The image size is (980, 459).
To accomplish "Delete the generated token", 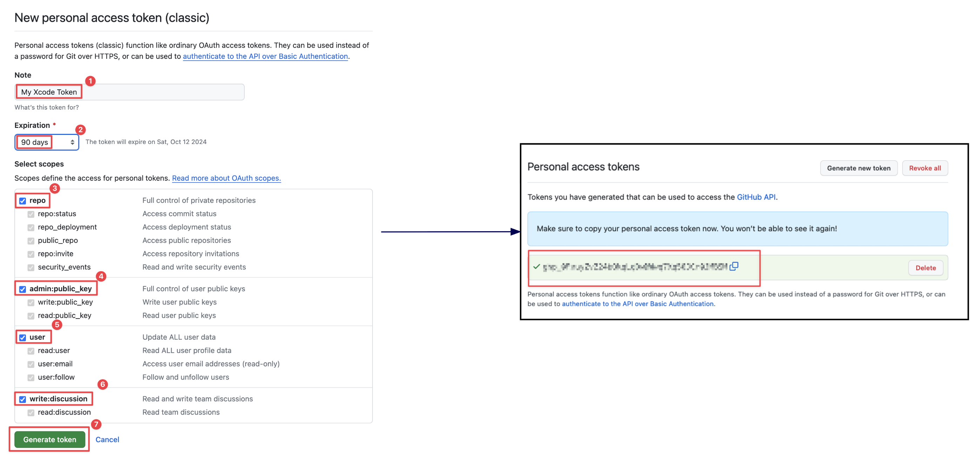I will [x=925, y=267].
